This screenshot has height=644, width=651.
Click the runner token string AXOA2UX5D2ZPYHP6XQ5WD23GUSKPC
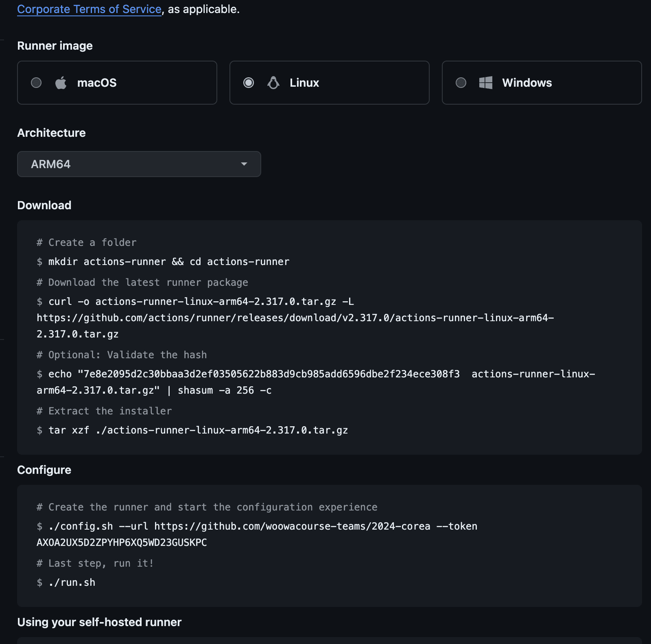[122, 543]
